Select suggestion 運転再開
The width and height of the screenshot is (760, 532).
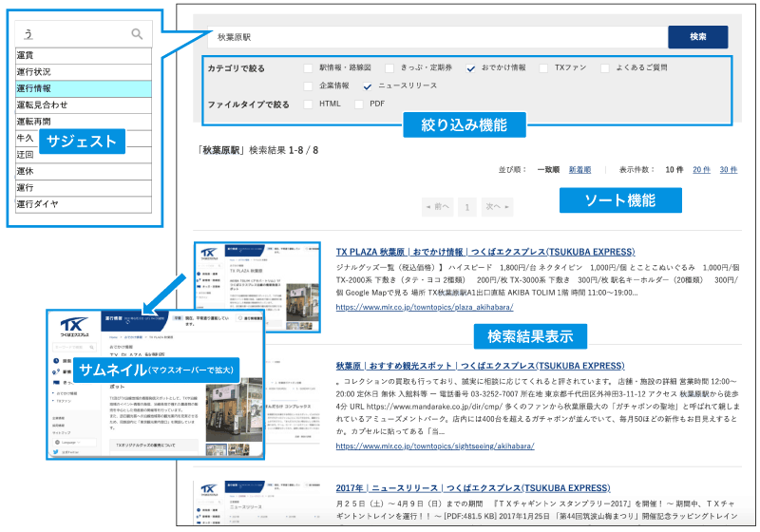click(x=84, y=122)
